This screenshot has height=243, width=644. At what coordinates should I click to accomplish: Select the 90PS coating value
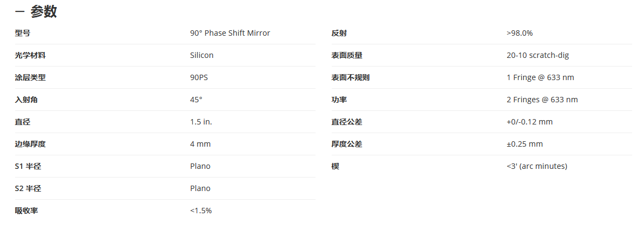click(x=199, y=77)
